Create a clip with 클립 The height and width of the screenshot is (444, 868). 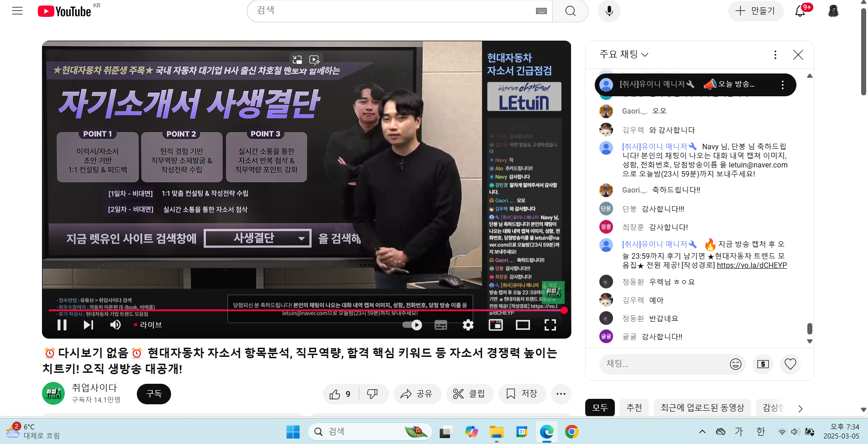(x=469, y=394)
